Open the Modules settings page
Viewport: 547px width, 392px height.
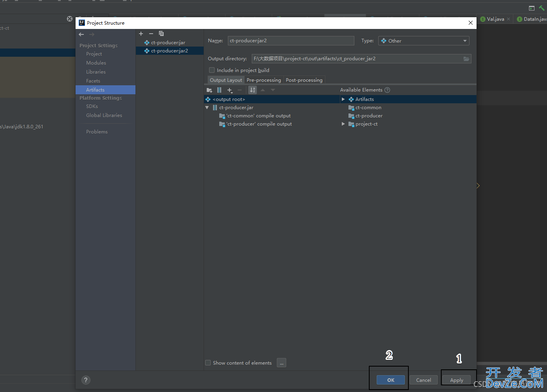(96, 63)
